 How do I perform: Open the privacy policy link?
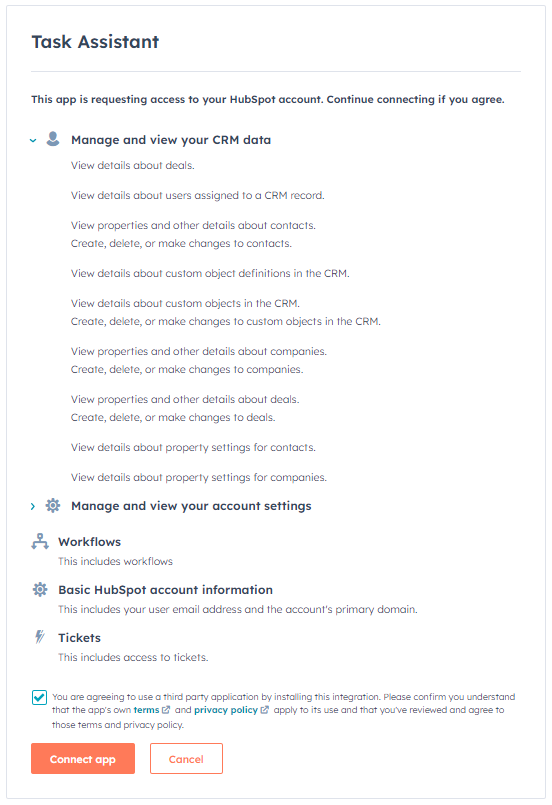pos(225,710)
